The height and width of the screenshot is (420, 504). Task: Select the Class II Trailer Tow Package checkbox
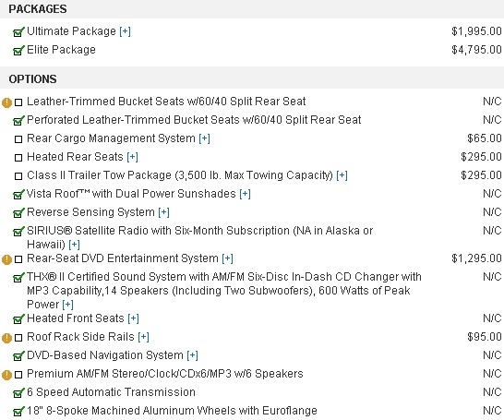tap(18, 176)
